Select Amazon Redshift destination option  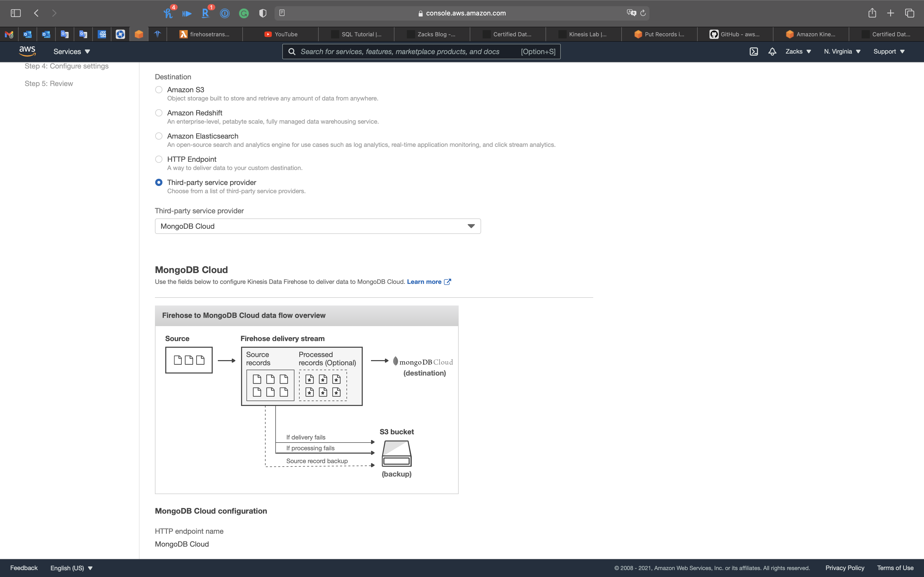pos(159,113)
